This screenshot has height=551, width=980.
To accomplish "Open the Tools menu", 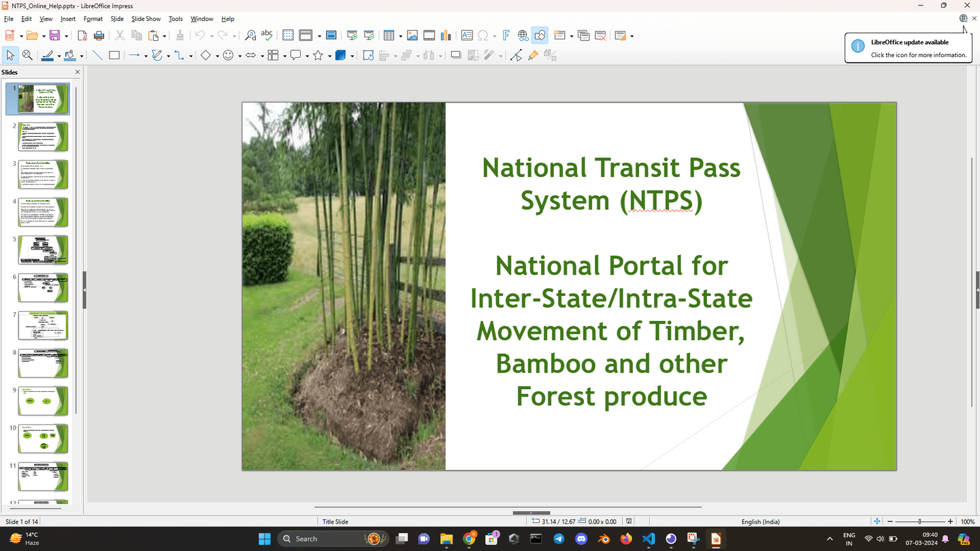I will click(x=176, y=19).
